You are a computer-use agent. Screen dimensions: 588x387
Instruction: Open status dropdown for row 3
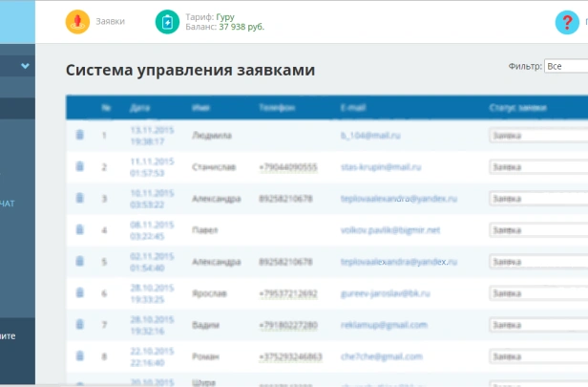coord(538,199)
